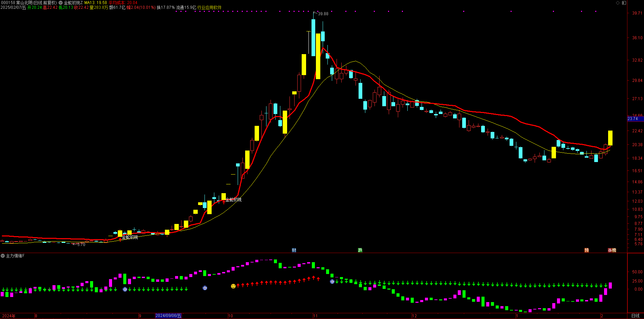
Task: Click the highlighted date 2024/09/06/五 label
Action: (168, 316)
